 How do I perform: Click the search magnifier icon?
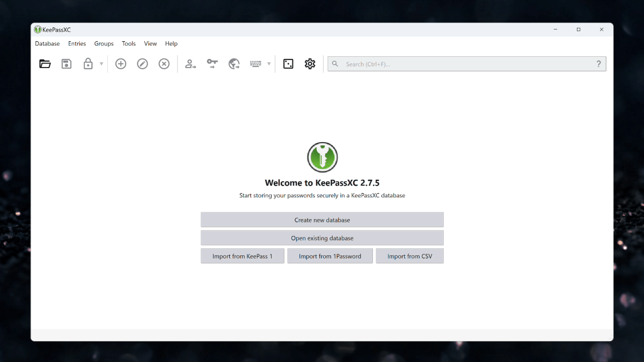(335, 64)
